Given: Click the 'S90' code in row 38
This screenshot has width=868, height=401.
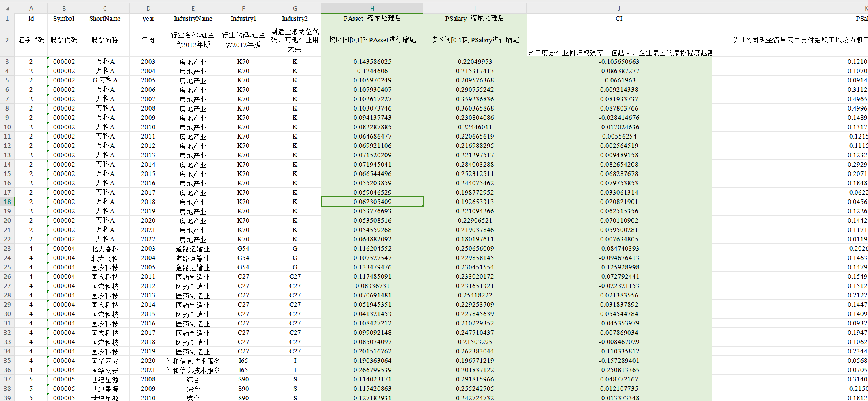Looking at the screenshot, I should click(243, 388).
